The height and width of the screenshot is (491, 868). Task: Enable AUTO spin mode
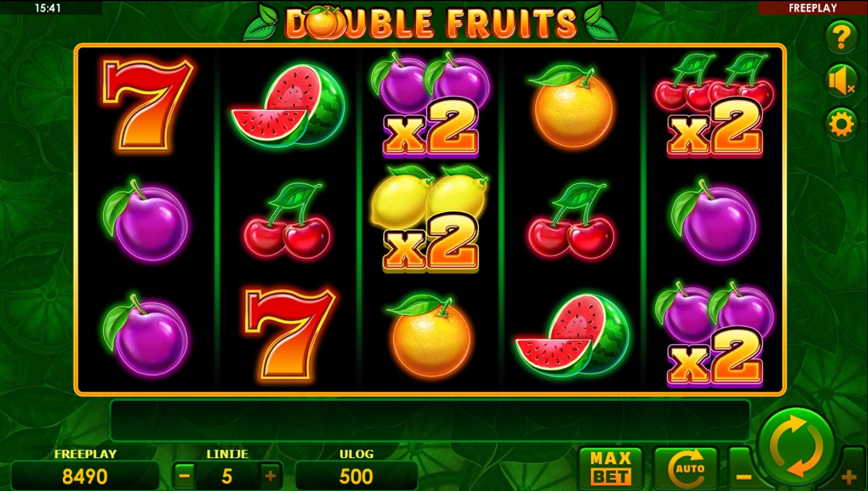pyautogui.click(x=686, y=469)
